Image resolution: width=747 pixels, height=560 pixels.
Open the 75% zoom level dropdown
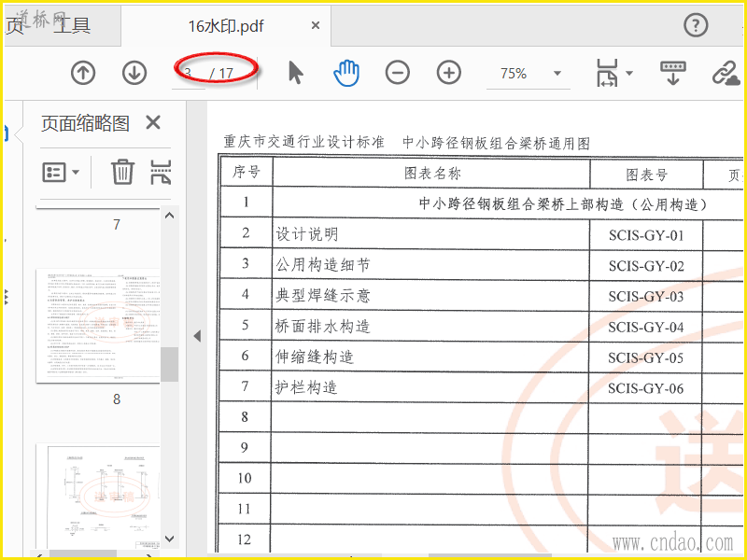point(557,74)
